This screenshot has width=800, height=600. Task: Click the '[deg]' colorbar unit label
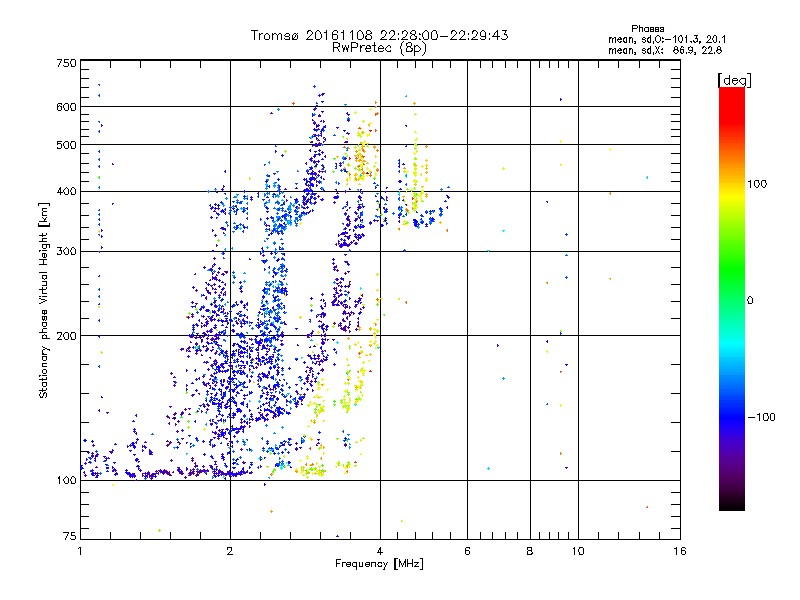pyautogui.click(x=734, y=80)
